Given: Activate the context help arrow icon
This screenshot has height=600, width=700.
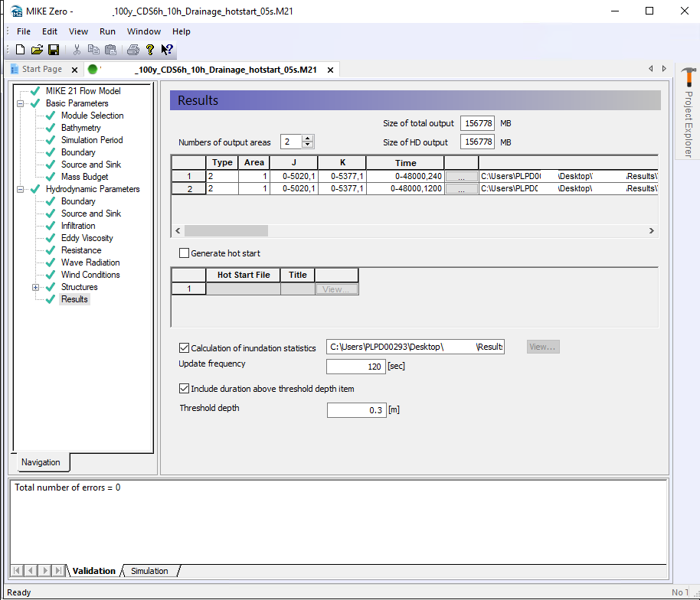Looking at the screenshot, I should tap(166, 50).
